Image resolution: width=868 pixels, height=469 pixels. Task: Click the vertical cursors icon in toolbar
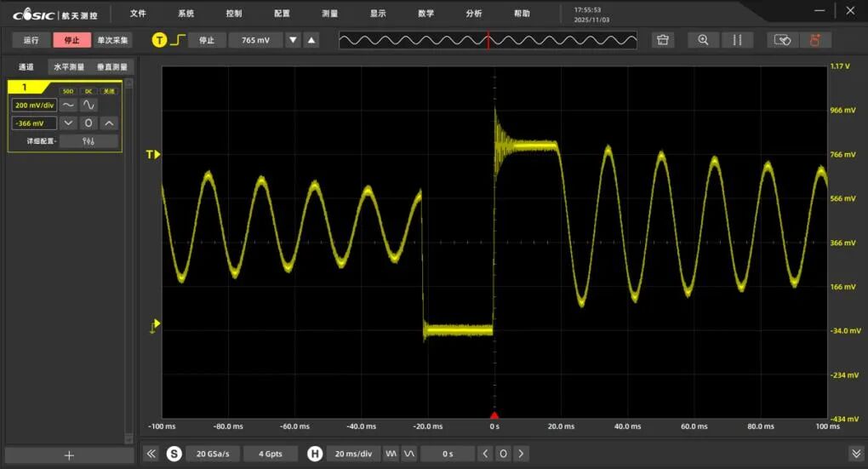[x=737, y=40]
